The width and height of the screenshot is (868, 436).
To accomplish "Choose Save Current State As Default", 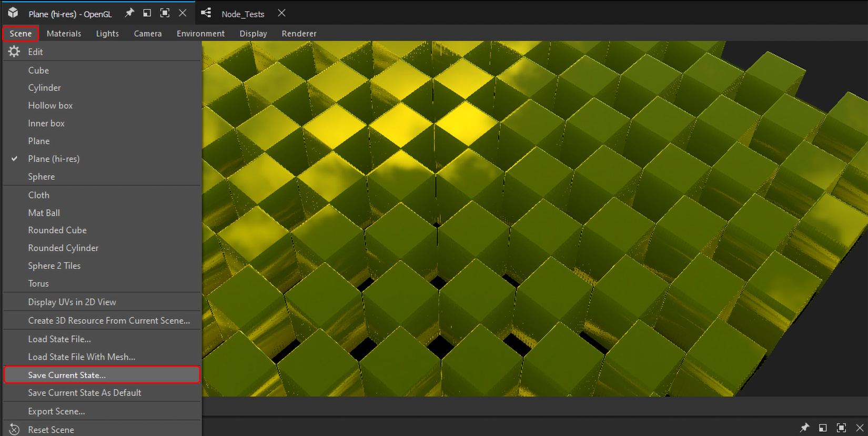I will pyautogui.click(x=103, y=393).
